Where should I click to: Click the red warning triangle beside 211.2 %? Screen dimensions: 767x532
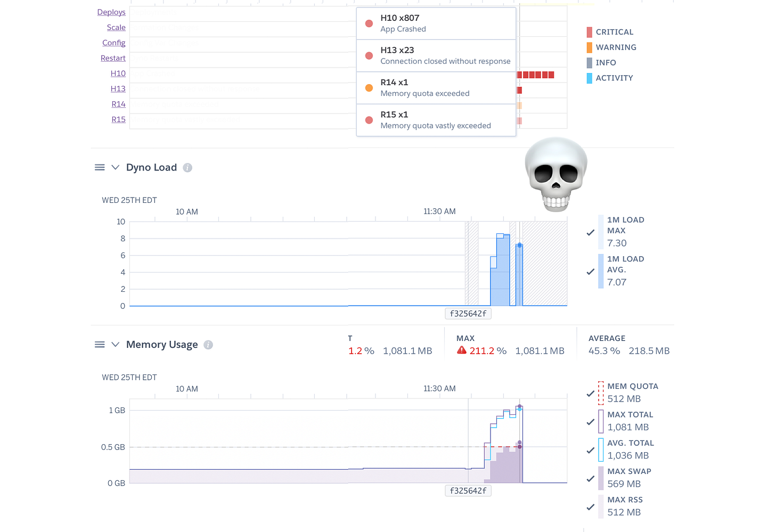click(462, 350)
